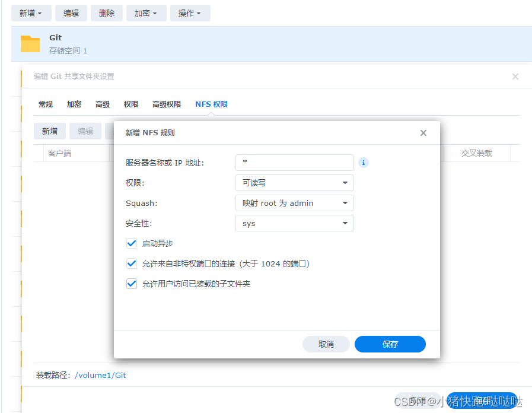The height and width of the screenshot is (413, 532).
Task: Disable connections from non-privileged ports checkbox
Action: [x=132, y=263]
